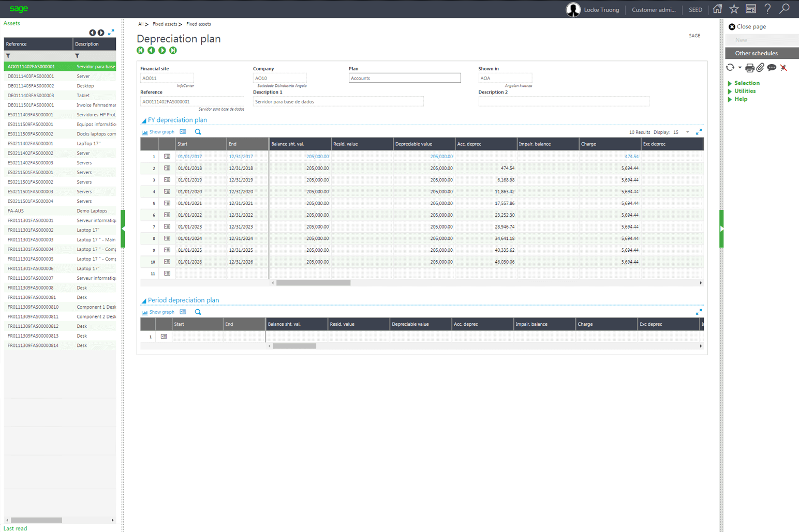
Task: Open the header search magnifier
Action: (x=785, y=9)
